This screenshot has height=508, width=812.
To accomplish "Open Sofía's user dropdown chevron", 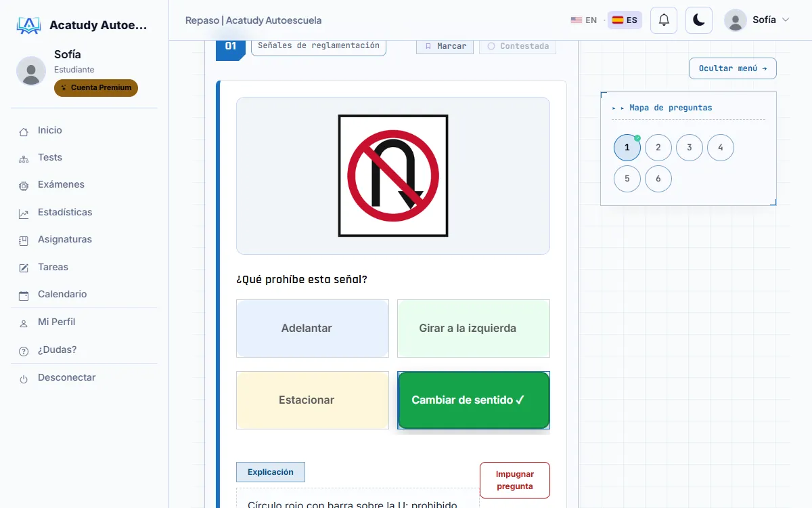I will (786, 20).
